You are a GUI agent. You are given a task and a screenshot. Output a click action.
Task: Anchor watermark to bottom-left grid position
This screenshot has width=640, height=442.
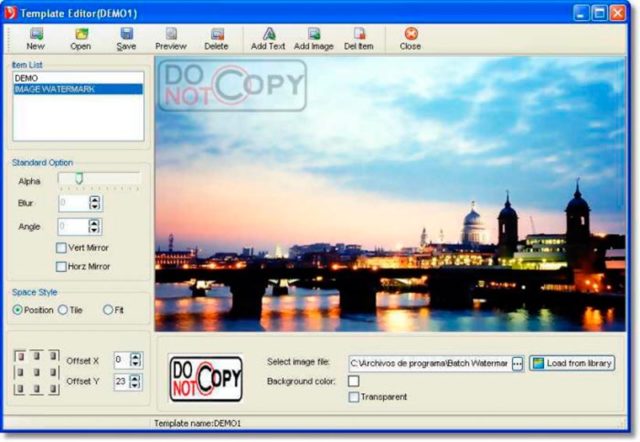[21, 388]
